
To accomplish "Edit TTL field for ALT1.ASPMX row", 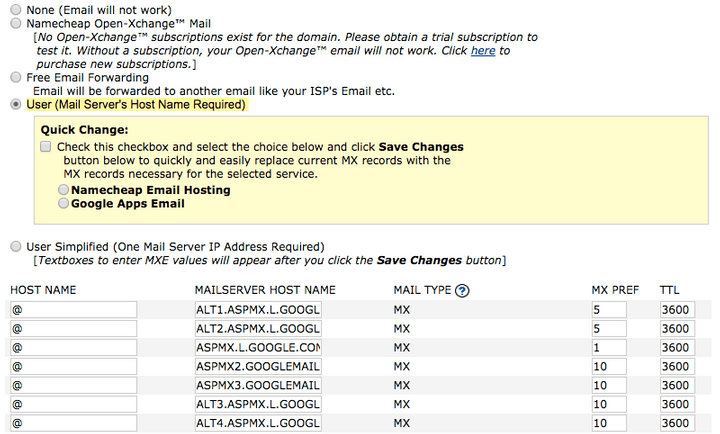I will pyautogui.click(x=677, y=310).
